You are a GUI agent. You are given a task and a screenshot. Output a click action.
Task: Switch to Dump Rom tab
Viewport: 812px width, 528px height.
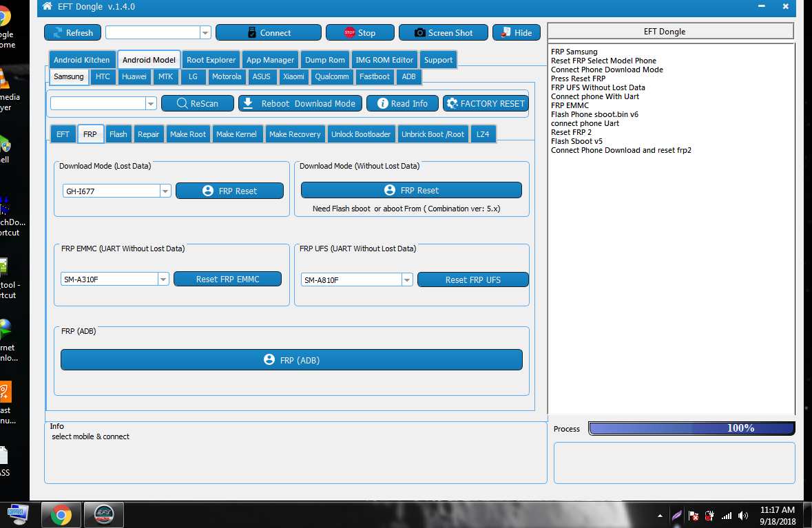324,59
